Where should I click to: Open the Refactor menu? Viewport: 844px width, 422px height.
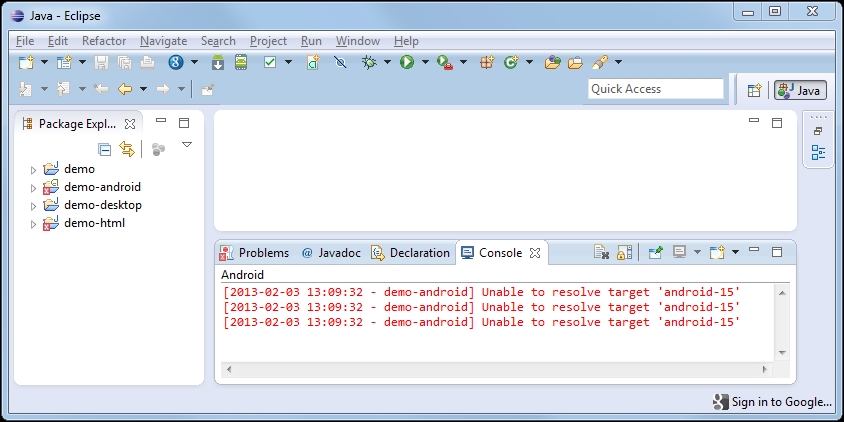[x=104, y=41]
